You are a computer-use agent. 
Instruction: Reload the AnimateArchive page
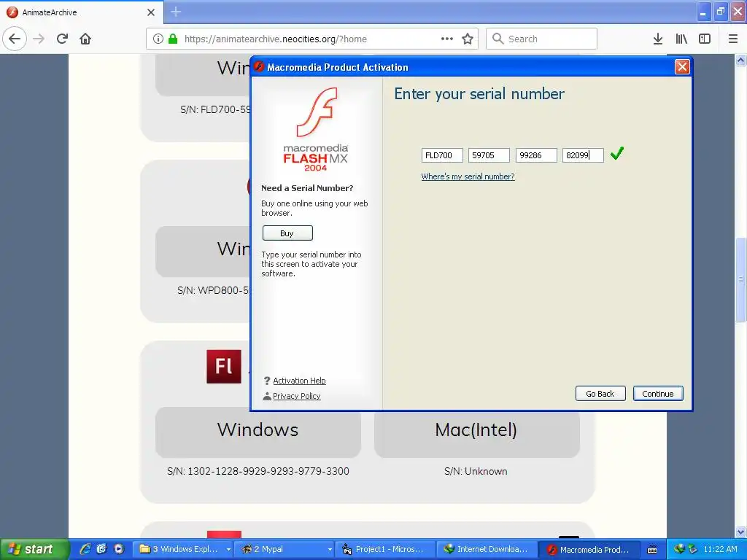pyautogui.click(x=63, y=39)
